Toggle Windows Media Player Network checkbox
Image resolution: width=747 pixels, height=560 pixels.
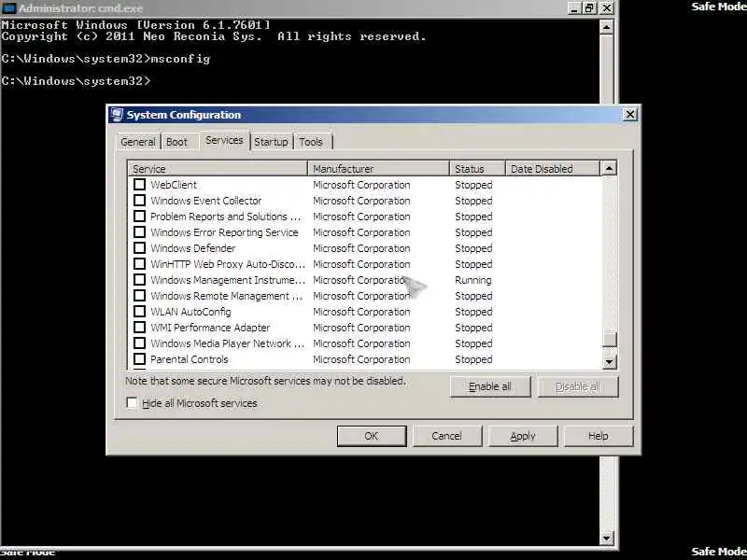(x=139, y=343)
